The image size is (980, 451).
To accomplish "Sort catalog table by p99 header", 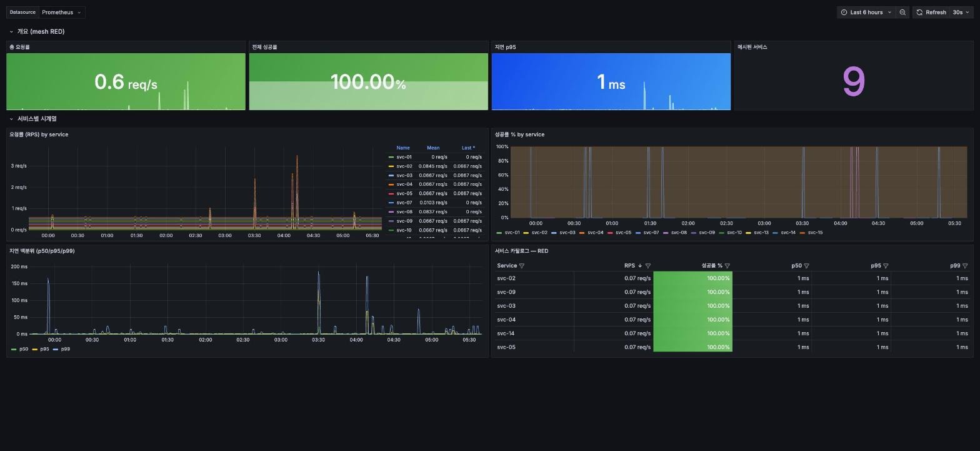I will pyautogui.click(x=955, y=266).
